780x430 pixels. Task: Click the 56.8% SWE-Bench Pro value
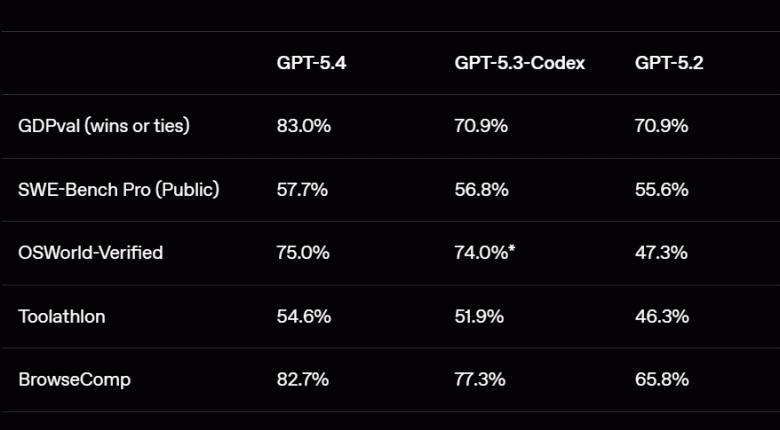481,189
